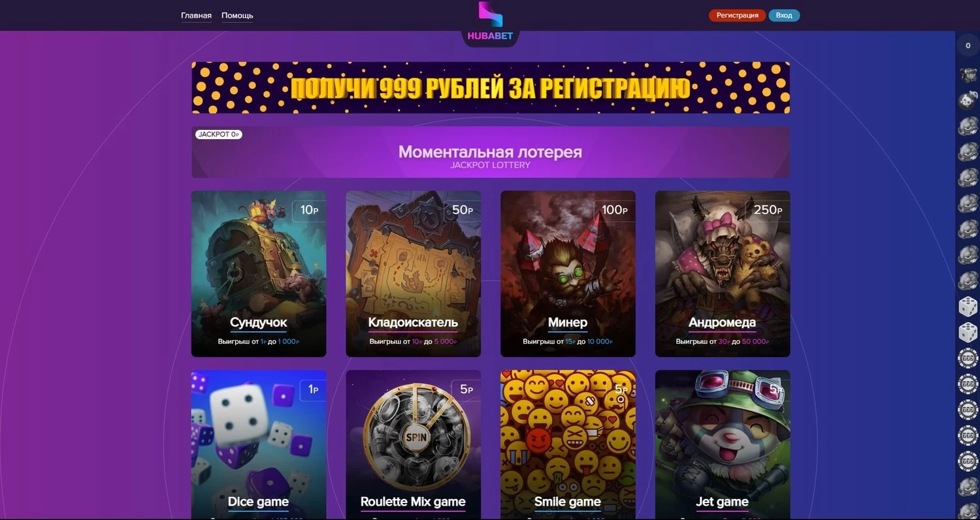This screenshot has height=520, width=980.
Task: Open the Помощь menu item
Action: [x=237, y=16]
